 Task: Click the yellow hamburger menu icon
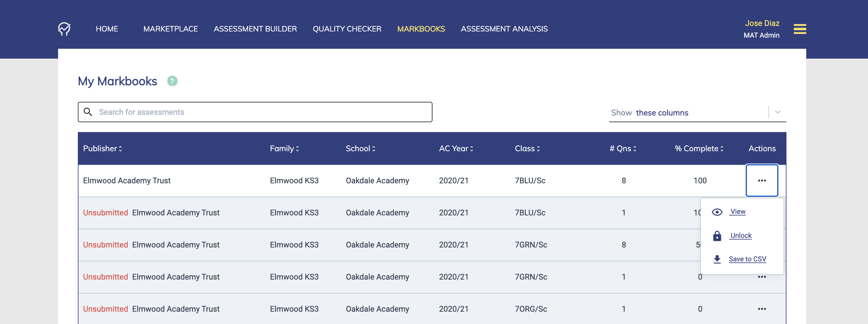tap(800, 29)
